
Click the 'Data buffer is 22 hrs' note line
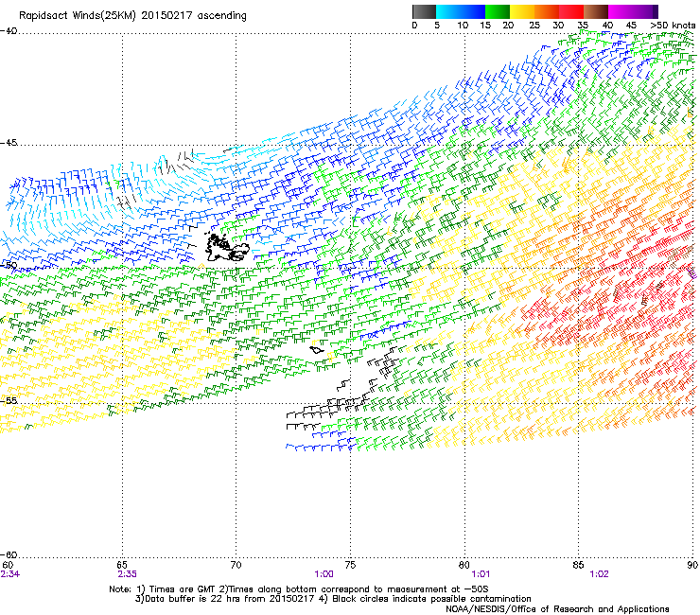(333, 599)
